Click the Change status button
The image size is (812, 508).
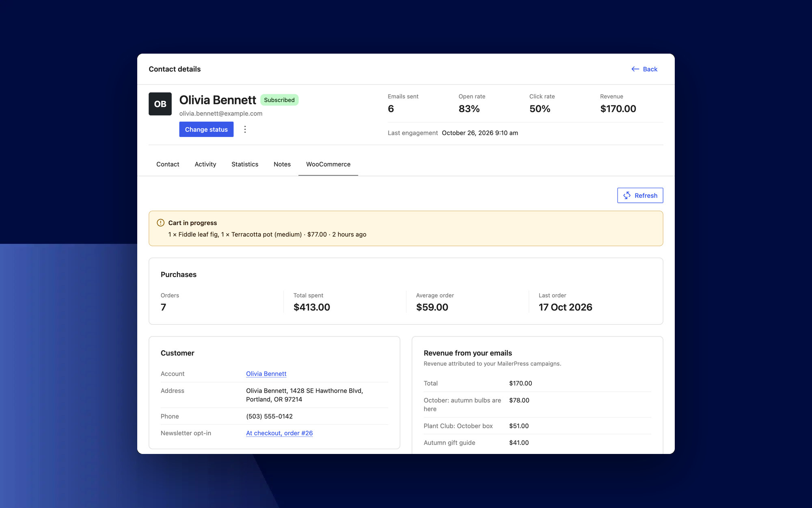[x=206, y=129]
